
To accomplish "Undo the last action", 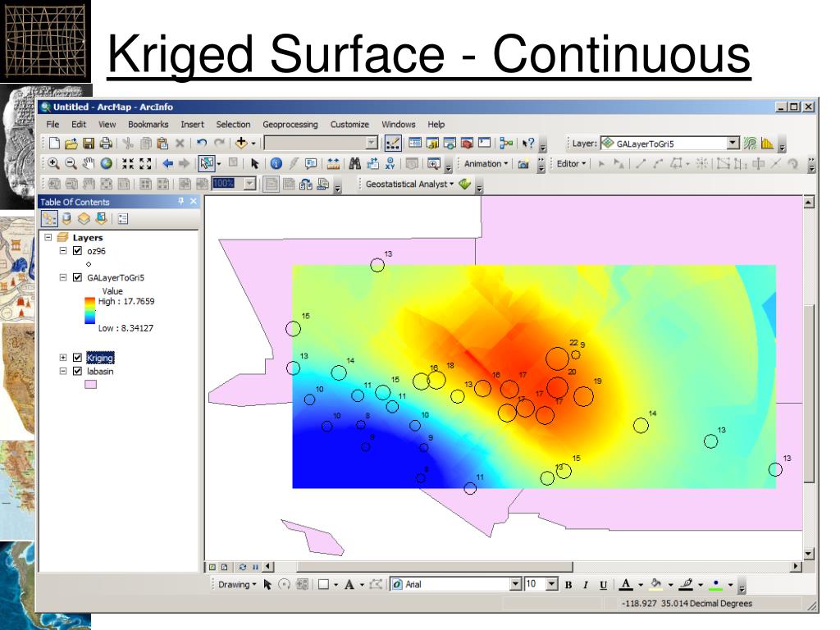I will 202,143.
